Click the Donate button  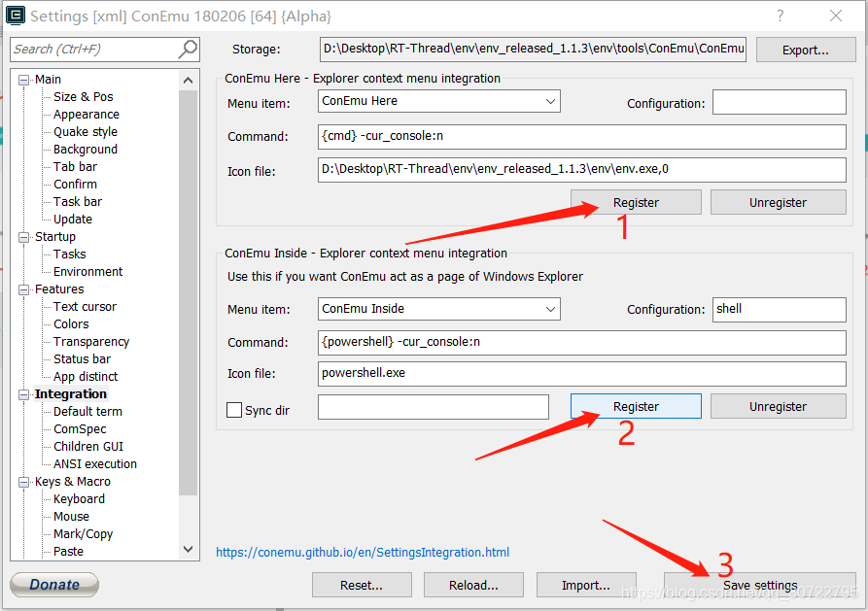point(54,585)
